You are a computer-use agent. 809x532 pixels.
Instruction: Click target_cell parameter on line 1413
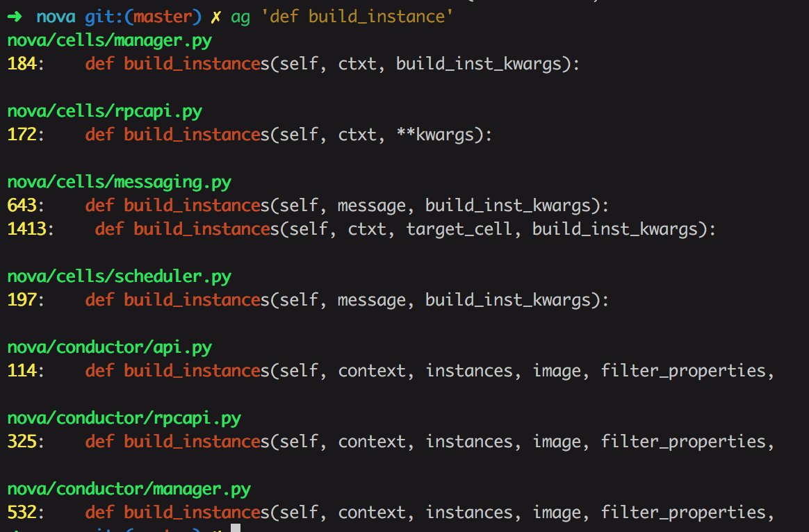tap(459, 229)
